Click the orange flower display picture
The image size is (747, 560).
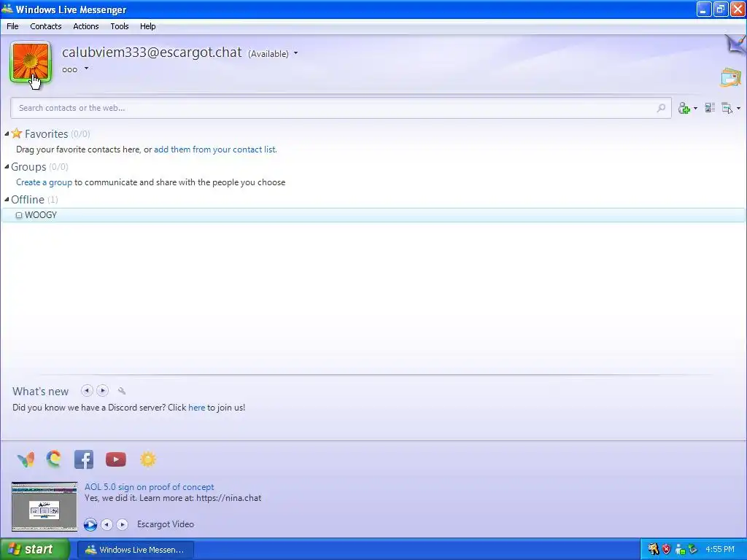[31, 63]
